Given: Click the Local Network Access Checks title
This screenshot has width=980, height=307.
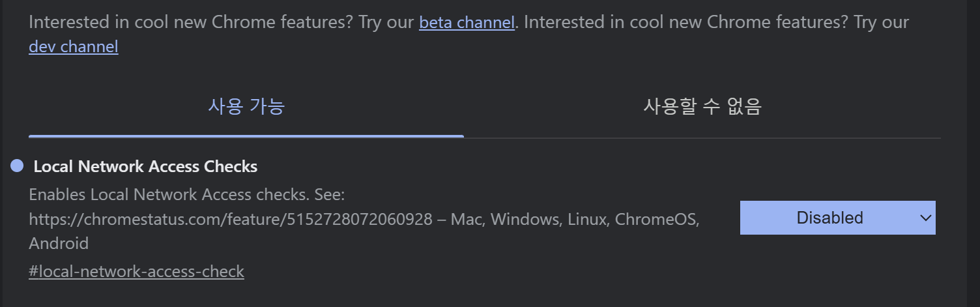Looking at the screenshot, I should (145, 167).
